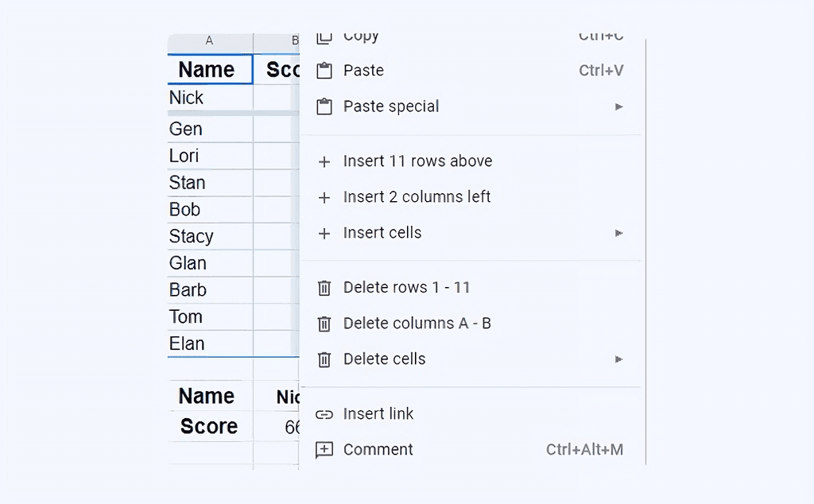Click the Insert link chain icon
Image resolution: width=814 pixels, height=504 pixels.
324,413
